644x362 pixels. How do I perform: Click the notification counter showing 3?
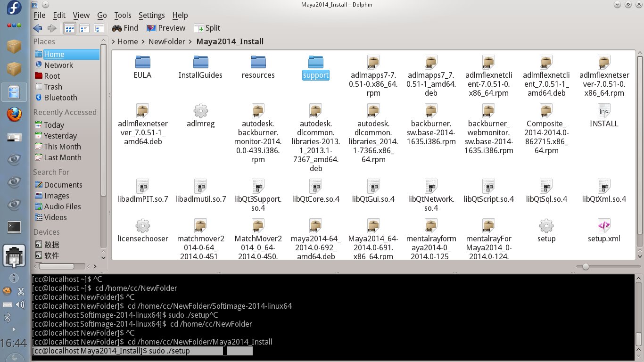(x=14, y=278)
